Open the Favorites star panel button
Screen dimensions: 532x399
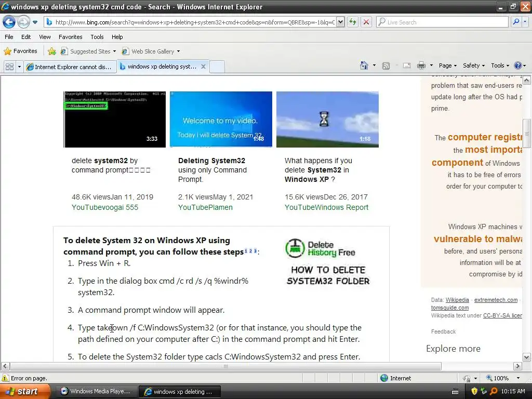click(20, 51)
